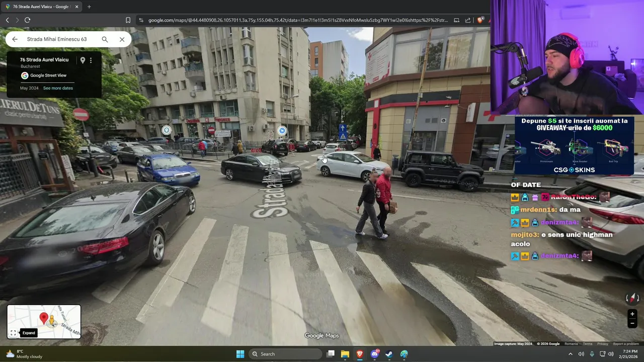Screen dimensions: 644x362
Task: Click the Terms link in the footer
Action: pyautogui.click(x=588, y=344)
